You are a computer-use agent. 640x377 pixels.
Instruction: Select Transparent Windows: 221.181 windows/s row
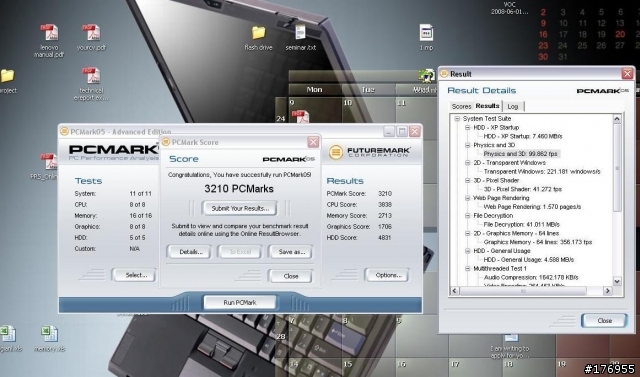click(542, 171)
